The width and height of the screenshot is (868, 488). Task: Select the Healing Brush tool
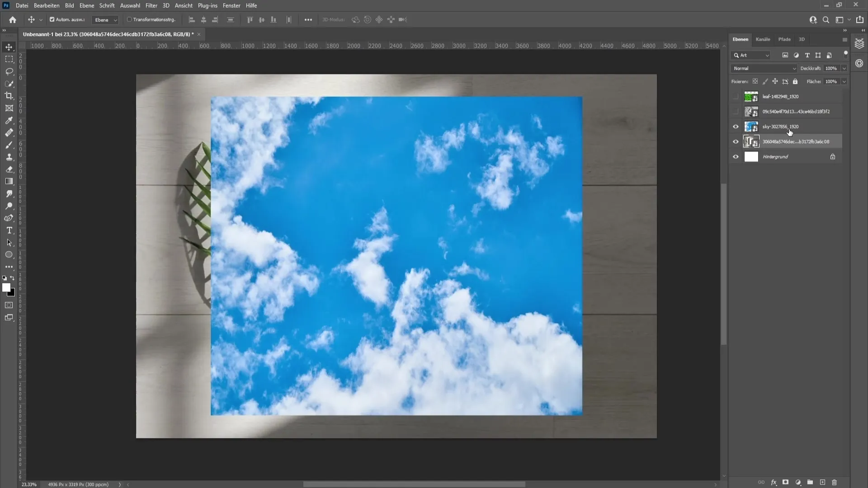9,132
